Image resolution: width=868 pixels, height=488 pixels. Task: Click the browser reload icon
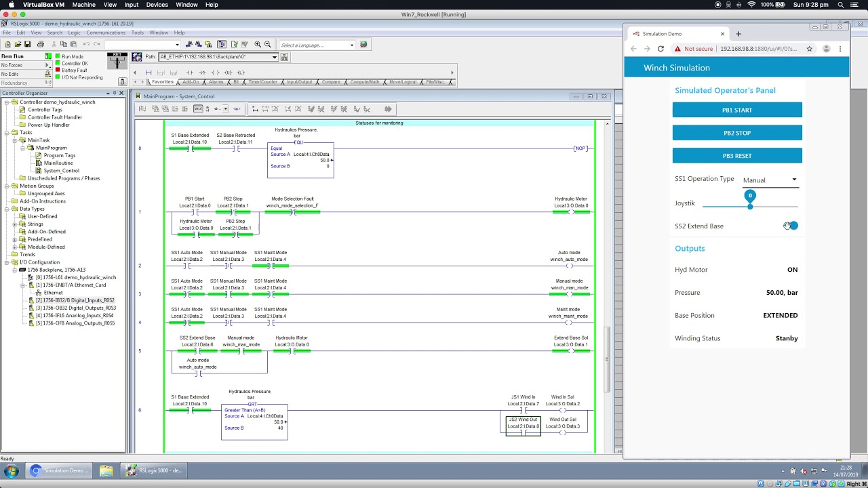tap(660, 49)
